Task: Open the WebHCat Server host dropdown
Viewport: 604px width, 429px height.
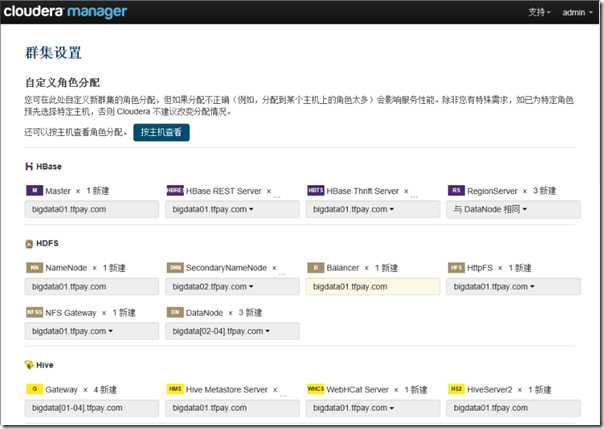Action: click(x=373, y=408)
